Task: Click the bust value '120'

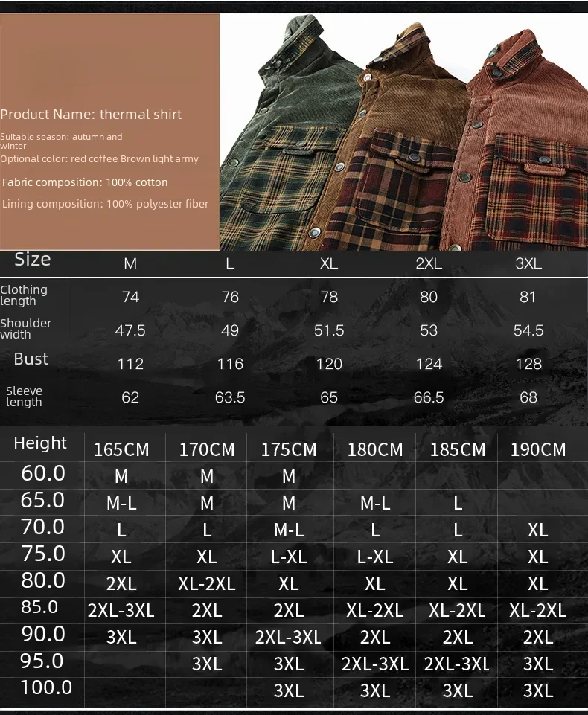Action: [329, 364]
